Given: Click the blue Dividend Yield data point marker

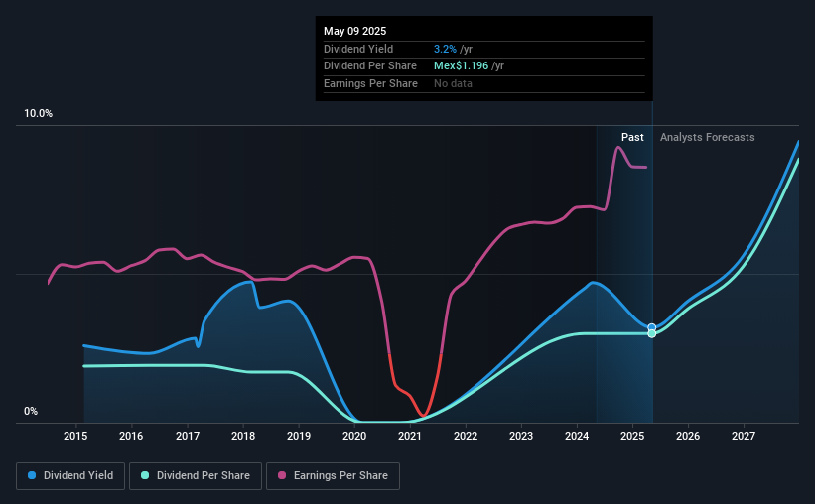Looking at the screenshot, I should pos(652,327).
